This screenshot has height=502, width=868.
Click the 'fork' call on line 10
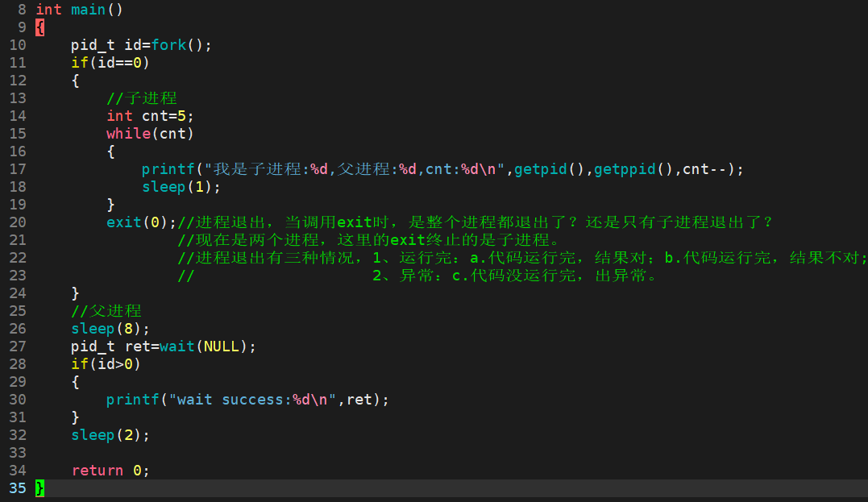(168, 45)
